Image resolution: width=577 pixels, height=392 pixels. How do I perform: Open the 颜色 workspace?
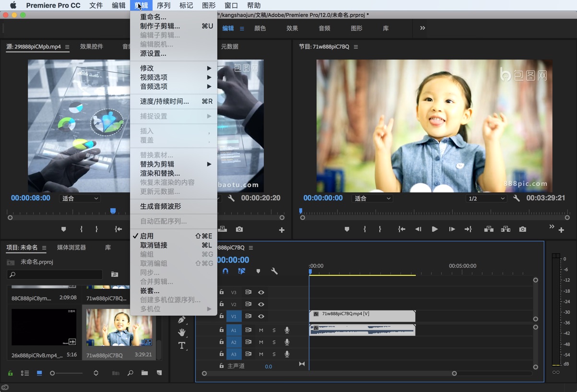tap(260, 29)
